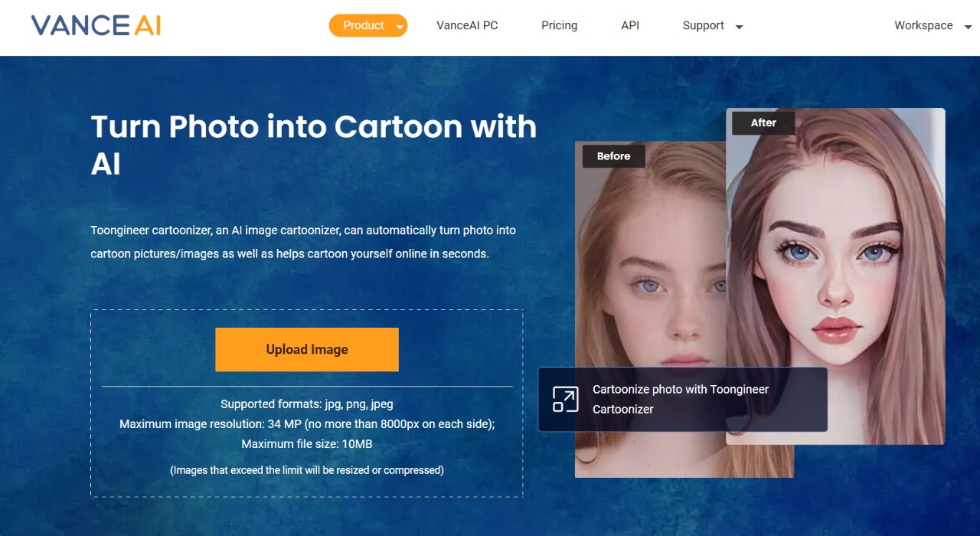Expand the Workspace dropdown arrow
980x536 pixels.
[x=967, y=27]
